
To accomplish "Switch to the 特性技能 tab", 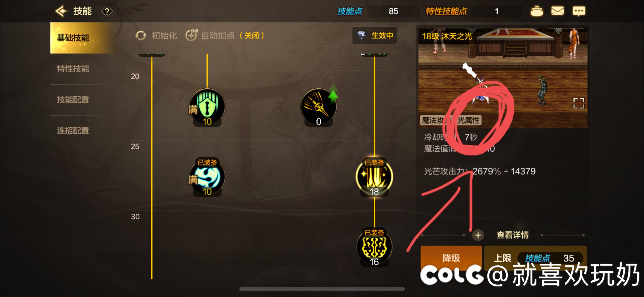I will [x=73, y=69].
